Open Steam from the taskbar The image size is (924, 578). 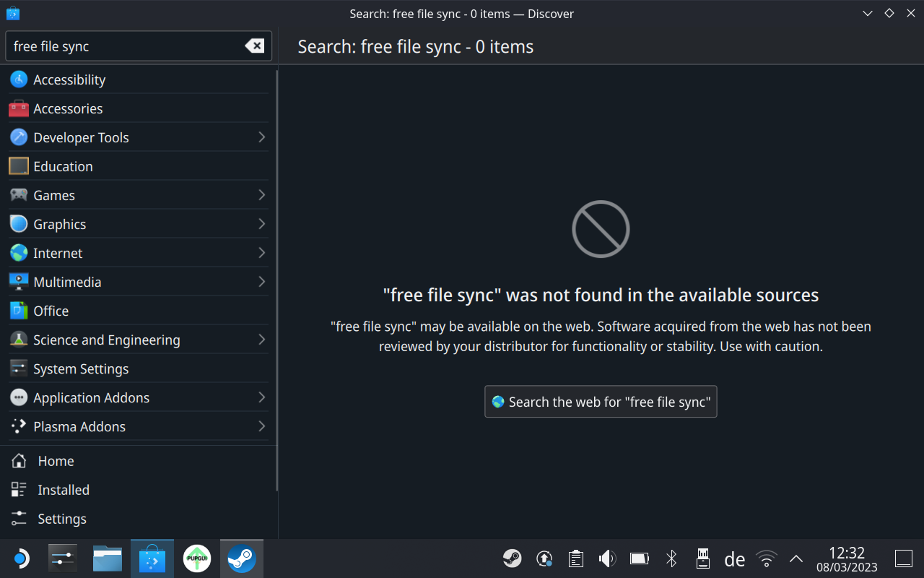tap(242, 558)
